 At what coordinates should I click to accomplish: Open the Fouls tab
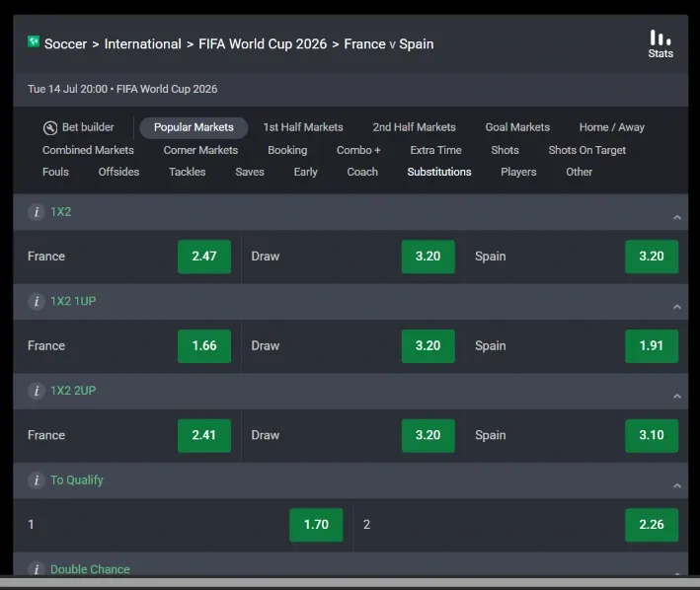pyautogui.click(x=56, y=172)
